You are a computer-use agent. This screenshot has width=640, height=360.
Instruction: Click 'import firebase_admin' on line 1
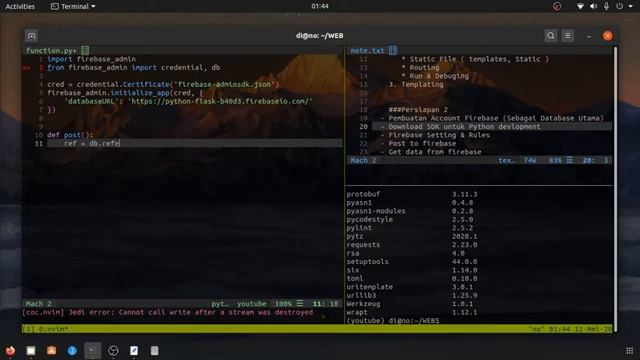click(91, 59)
